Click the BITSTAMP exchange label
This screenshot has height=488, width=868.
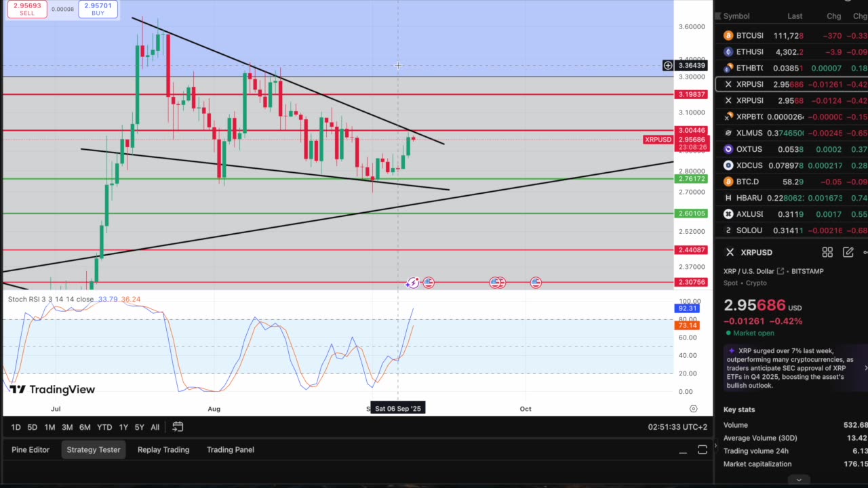(807, 271)
